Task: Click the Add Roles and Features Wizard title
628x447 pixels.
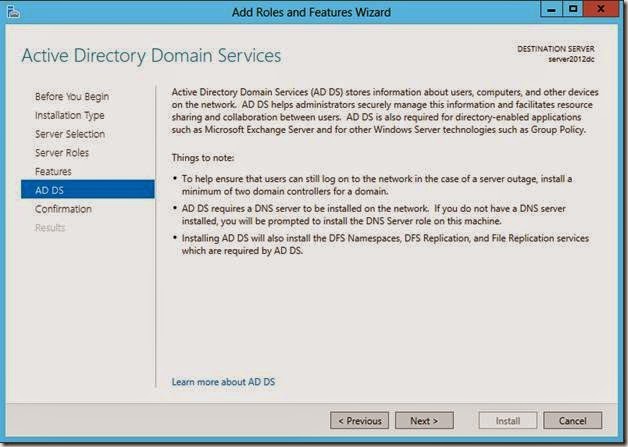Action: tap(311, 12)
